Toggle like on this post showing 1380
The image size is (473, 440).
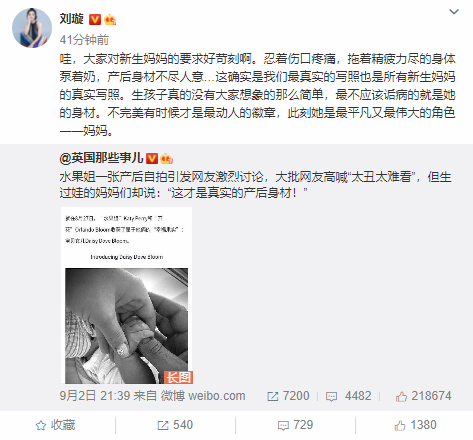[415, 425]
